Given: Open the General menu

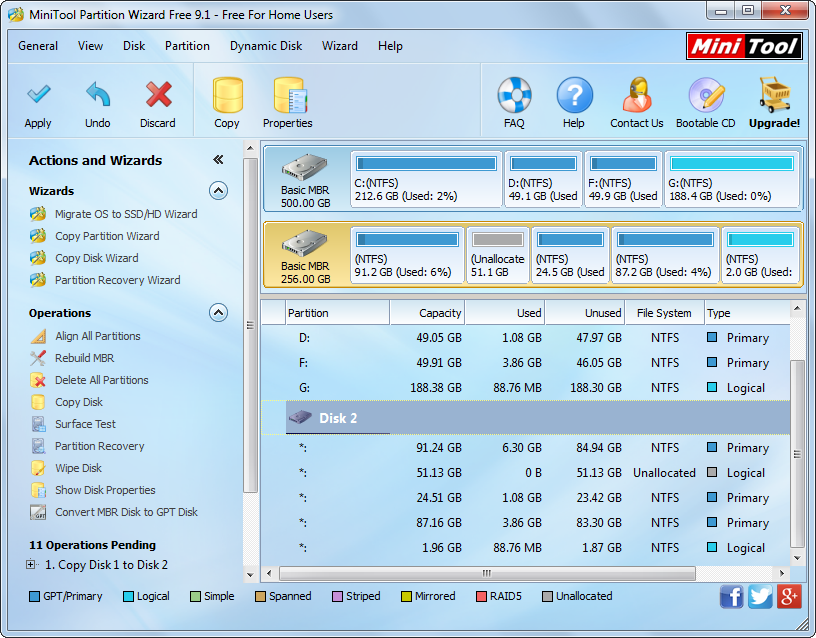Looking at the screenshot, I should tap(38, 46).
